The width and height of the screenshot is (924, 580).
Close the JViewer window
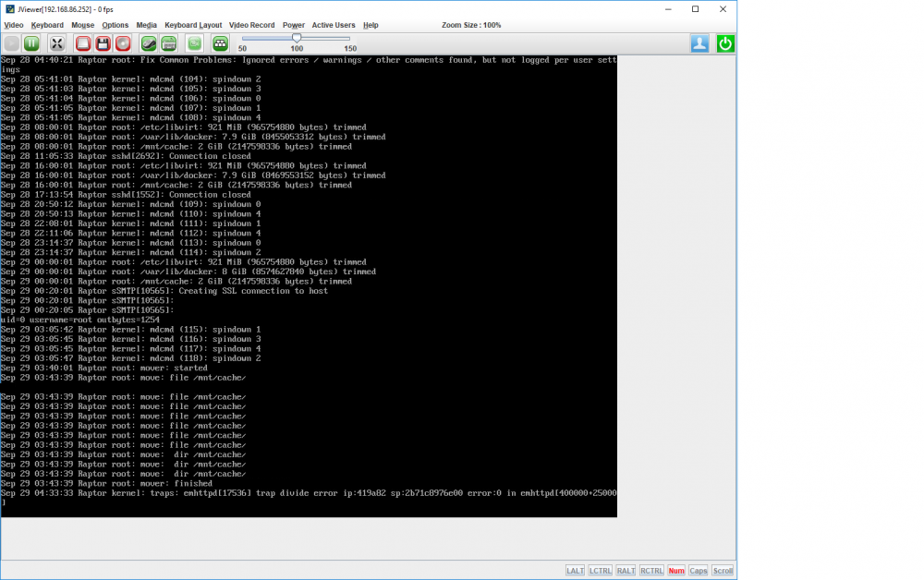(723, 9)
